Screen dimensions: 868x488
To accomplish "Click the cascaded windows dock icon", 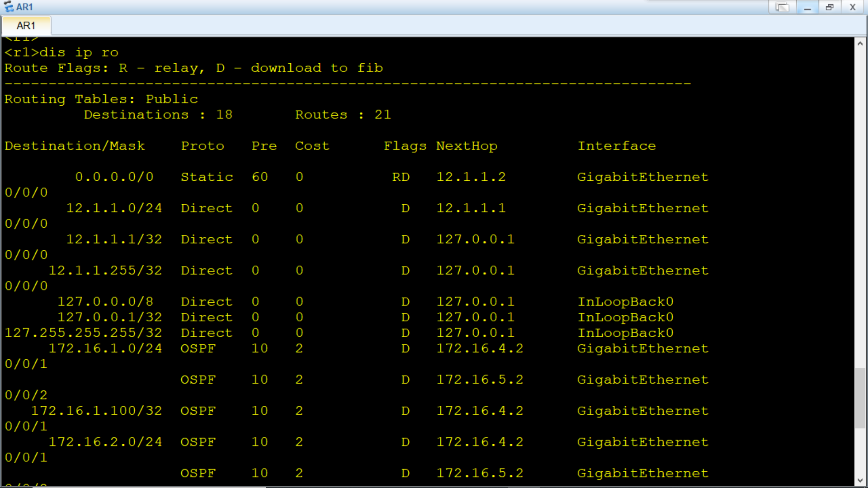I will point(782,7).
